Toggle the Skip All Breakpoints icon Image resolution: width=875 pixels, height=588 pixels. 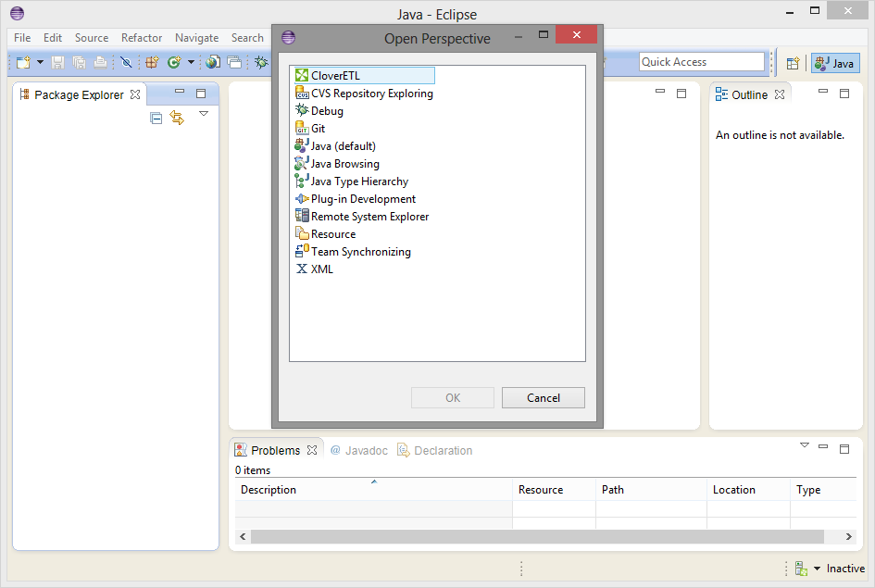(127, 62)
